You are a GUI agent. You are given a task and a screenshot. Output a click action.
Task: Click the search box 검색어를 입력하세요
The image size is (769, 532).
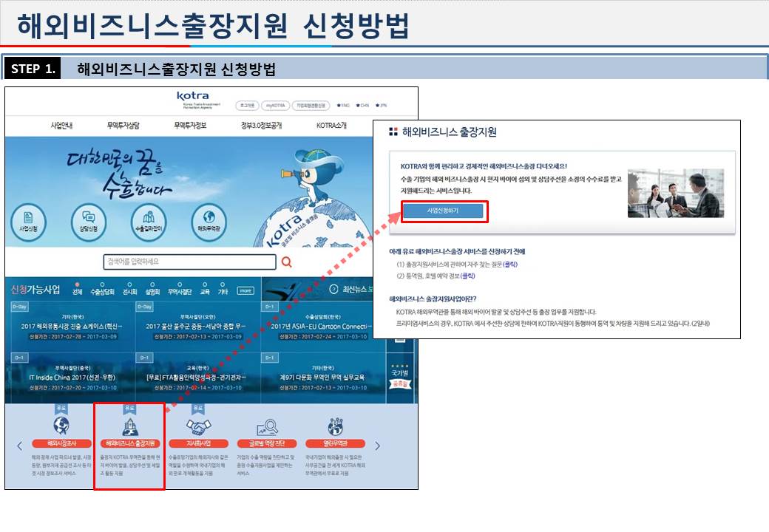[x=190, y=262]
